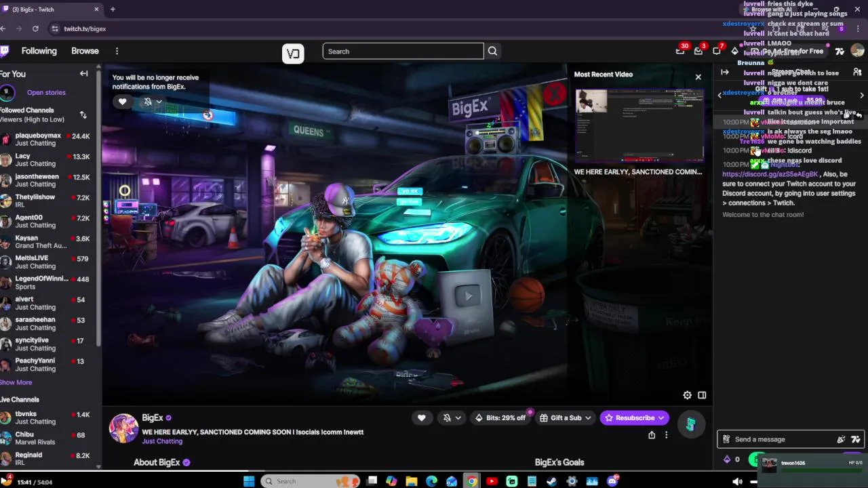Open the Prime loot icon with badge 30
Screen dimensions: 868x488
[680, 51]
